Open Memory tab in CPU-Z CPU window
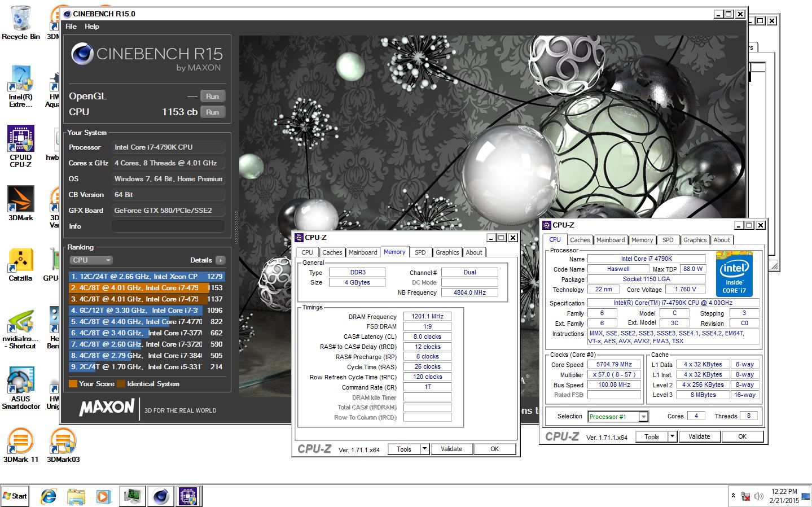The width and height of the screenshot is (812, 507). click(642, 240)
